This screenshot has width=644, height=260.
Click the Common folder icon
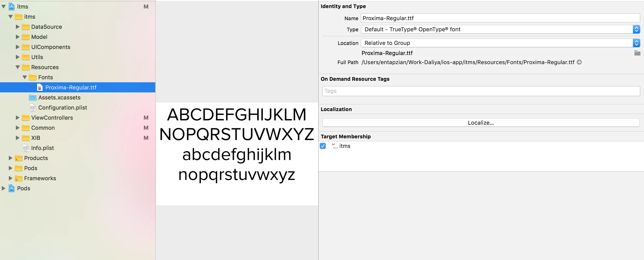click(26, 128)
